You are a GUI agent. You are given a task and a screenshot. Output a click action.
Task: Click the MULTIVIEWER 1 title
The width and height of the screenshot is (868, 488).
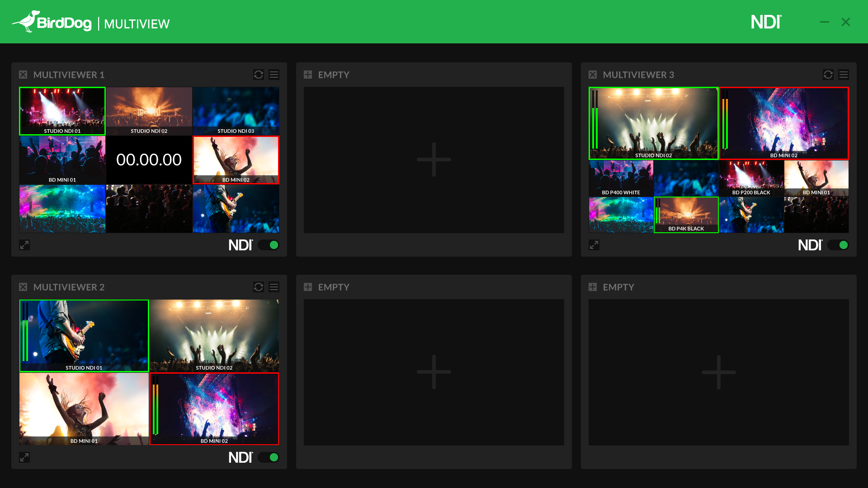pyautogui.click(x=69, y=75)
